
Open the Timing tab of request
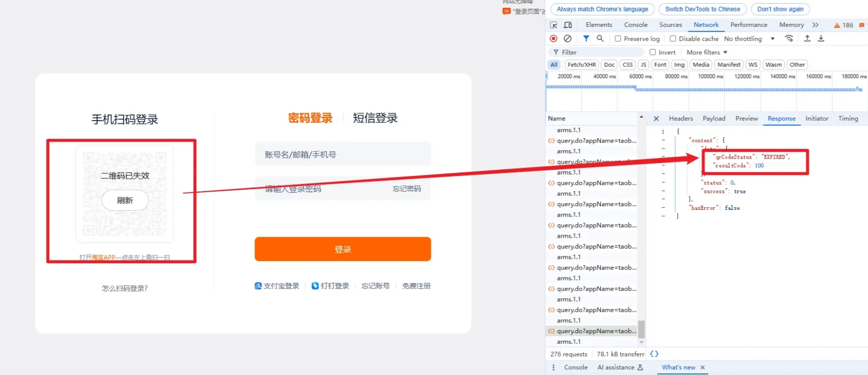click(848, 119)
